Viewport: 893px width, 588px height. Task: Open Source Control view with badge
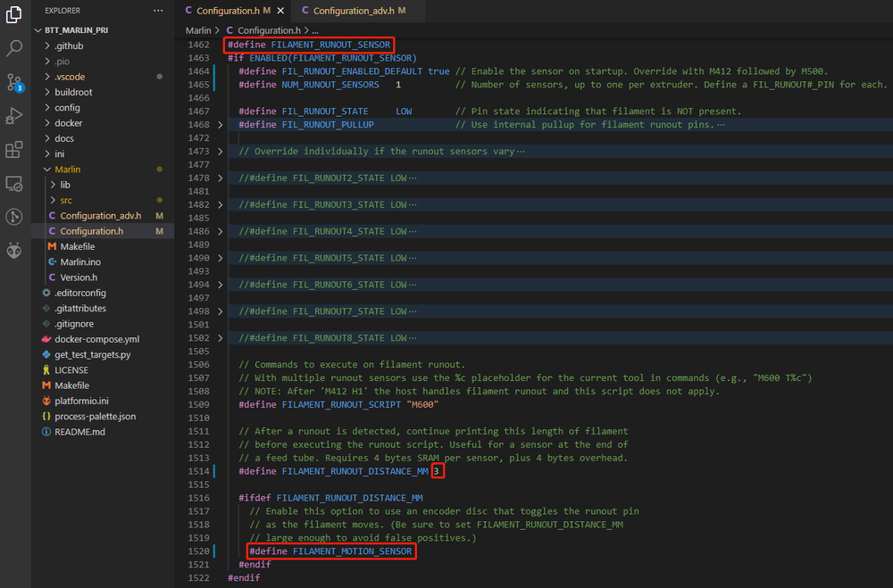pyautogui.click(x=14, y=83)
